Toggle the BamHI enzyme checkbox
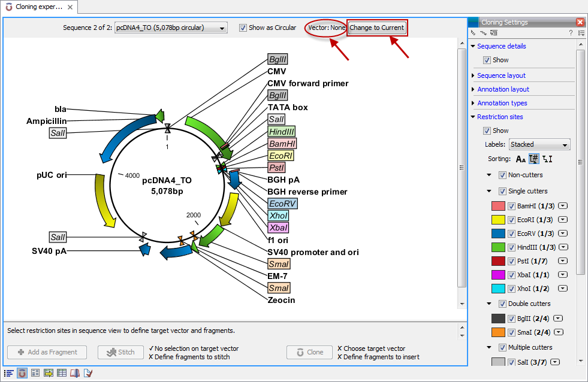Viewport: 588px width, 382px height. [512, 206]
